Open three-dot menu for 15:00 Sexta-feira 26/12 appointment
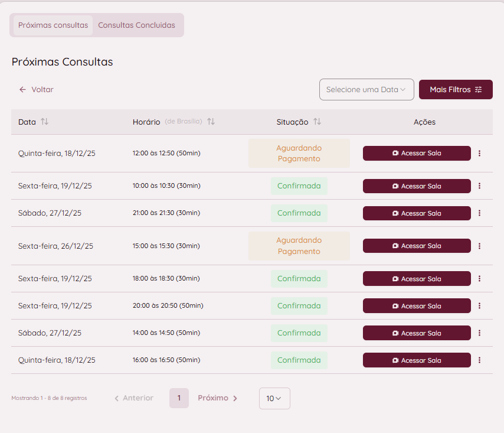Screen dimensions: 504x433 point(479,246)
